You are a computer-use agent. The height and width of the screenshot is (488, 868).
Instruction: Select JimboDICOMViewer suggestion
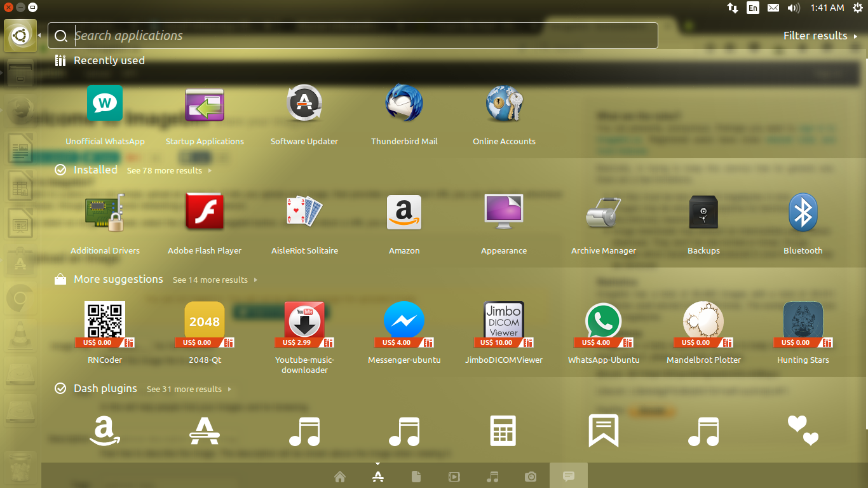coord(504,333)
